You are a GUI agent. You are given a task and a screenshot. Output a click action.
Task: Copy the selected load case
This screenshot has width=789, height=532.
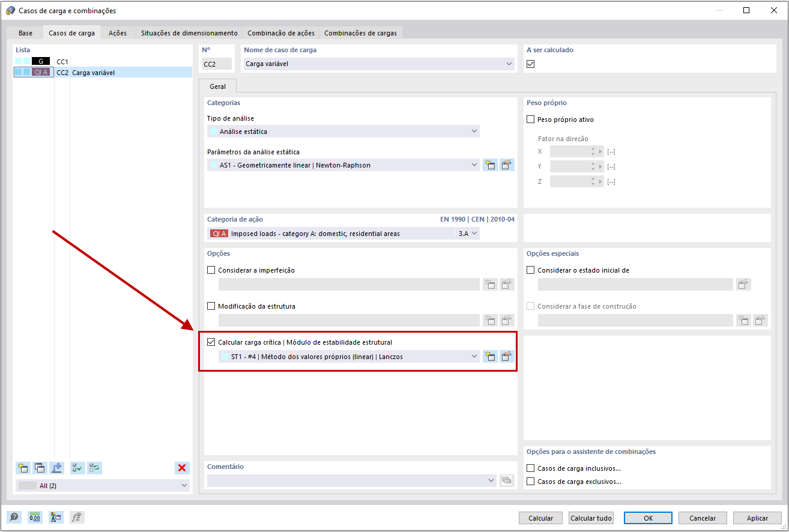(x=39, y=468)
